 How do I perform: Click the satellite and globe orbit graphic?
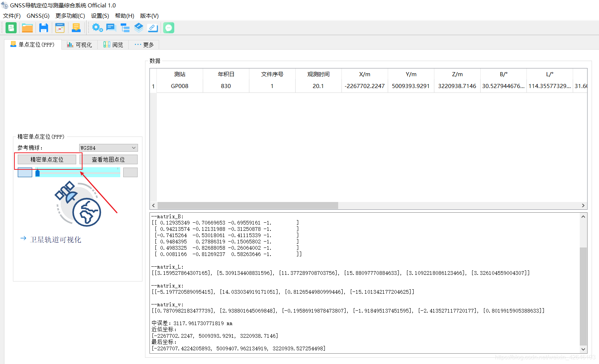pos(78,203)
